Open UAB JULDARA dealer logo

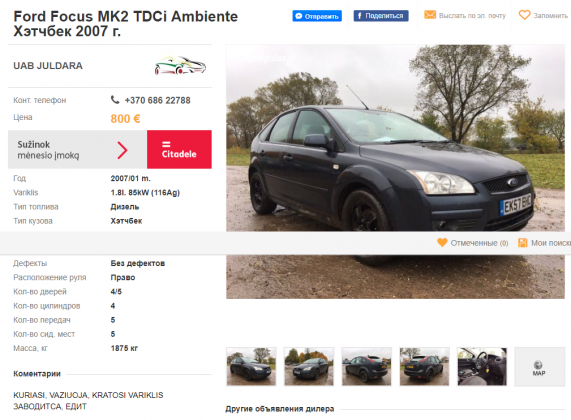pyautogui.click(x=180, y=66)
